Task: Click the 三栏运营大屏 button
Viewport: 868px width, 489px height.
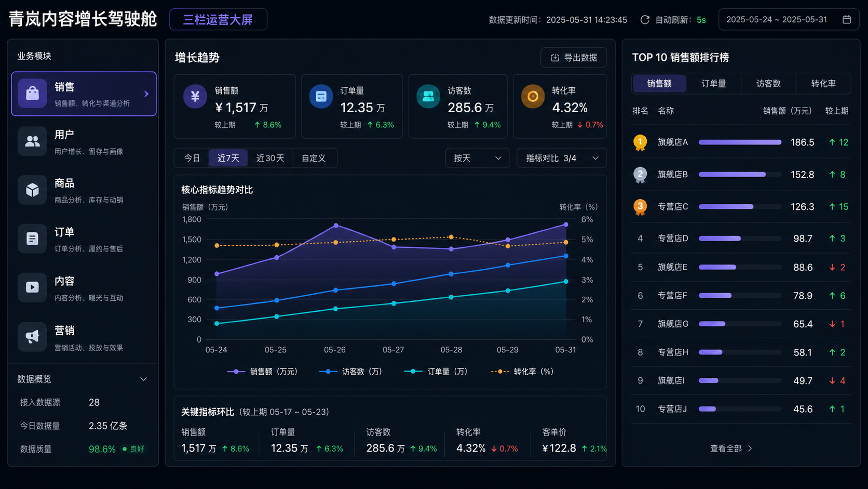Action: pyautogui.click(x=218, y=20)
